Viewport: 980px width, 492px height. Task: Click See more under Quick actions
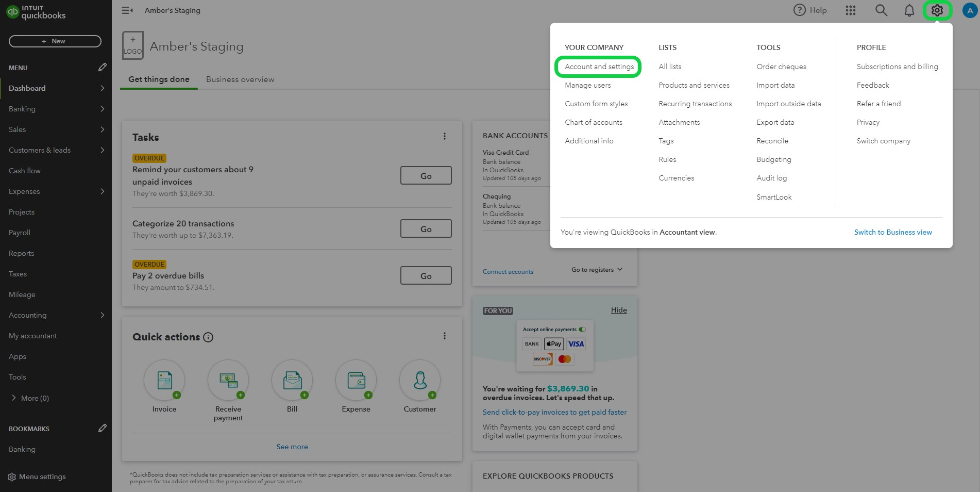coord(292,447)
